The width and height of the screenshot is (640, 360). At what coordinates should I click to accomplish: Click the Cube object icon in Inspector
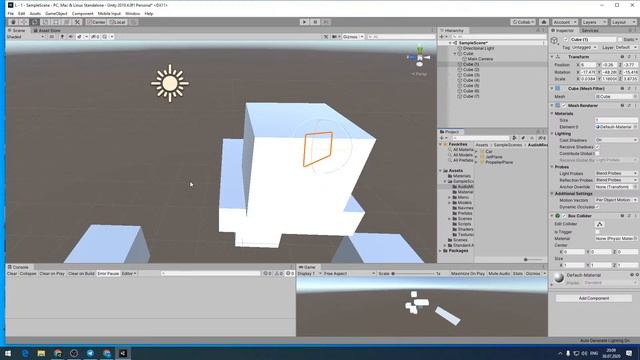[x=554, y=40]
